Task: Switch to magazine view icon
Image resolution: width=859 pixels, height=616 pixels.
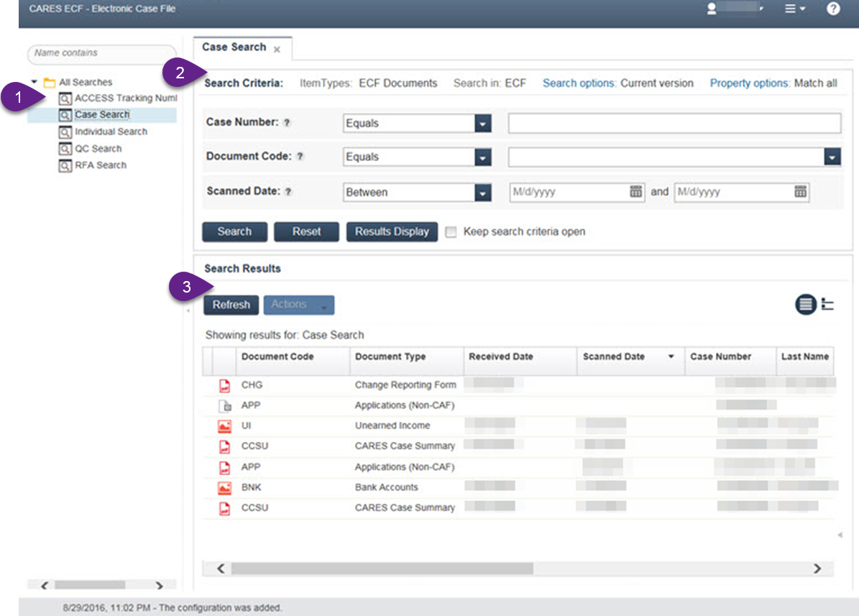Action: (827, 304)
